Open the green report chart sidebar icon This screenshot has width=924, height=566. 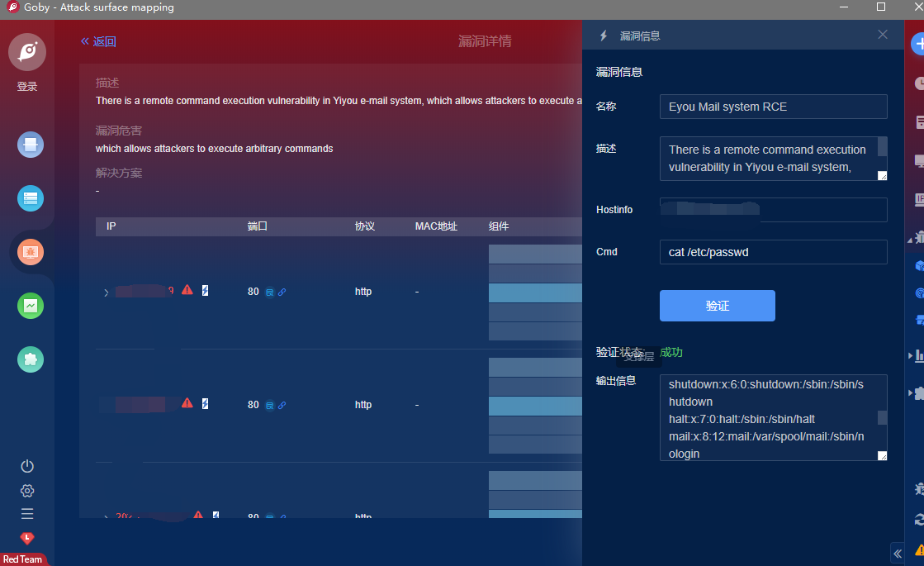pos(31,306)
